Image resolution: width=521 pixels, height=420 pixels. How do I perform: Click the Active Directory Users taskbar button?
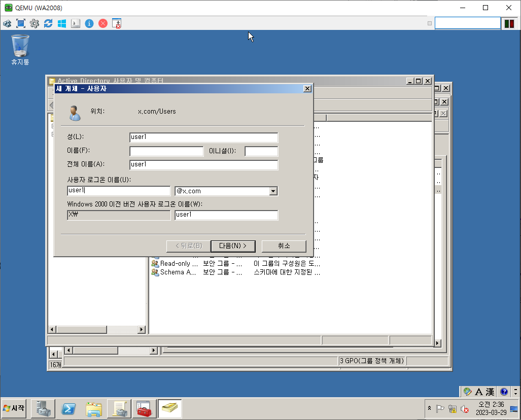(x=169, y=408)
